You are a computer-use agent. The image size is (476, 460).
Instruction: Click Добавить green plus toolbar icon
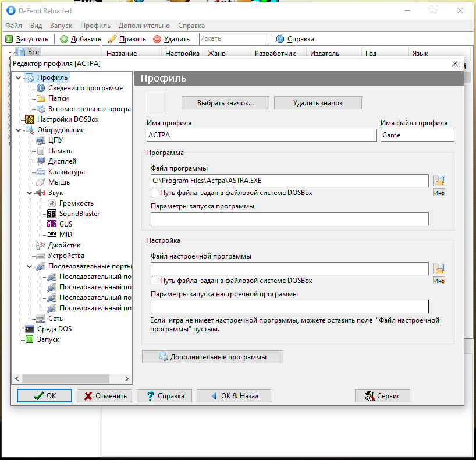tap(64, 39)
